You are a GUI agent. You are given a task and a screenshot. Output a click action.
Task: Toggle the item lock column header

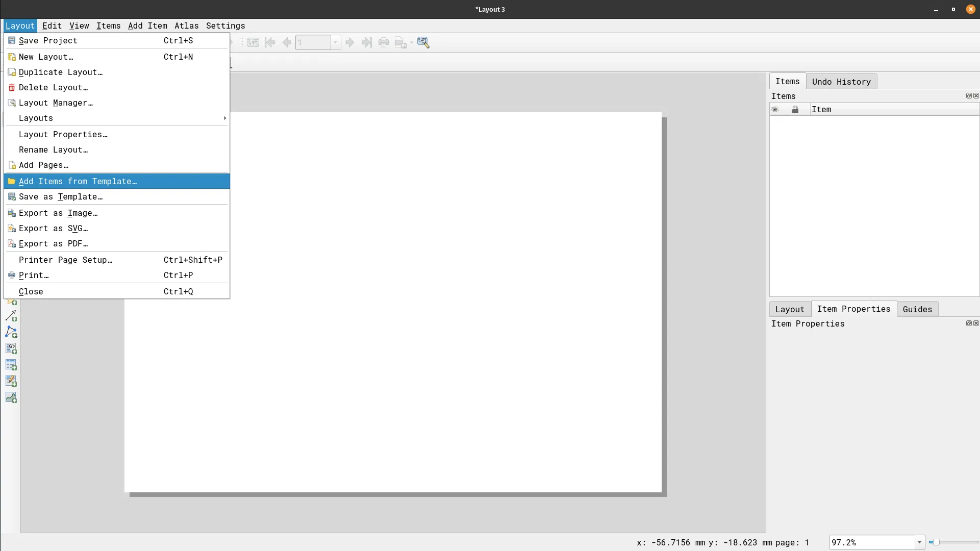(796, 109)
